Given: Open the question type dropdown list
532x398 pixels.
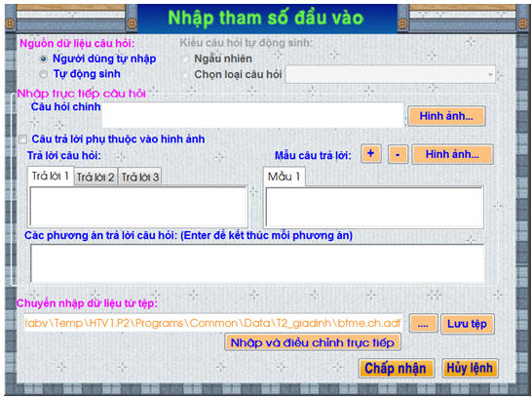Looking at the screenshot, I should (391, 74).
